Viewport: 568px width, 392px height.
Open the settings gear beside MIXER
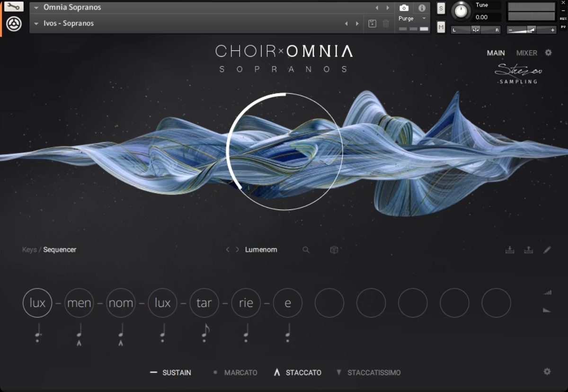coord(548,53)
